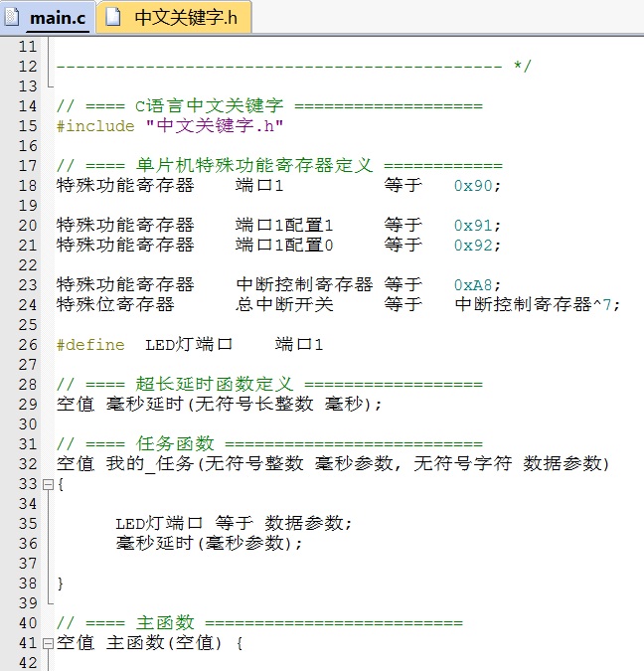Collapse the fold marker at line 33
This screenshot has height=671, width=644.
(49, 484)
